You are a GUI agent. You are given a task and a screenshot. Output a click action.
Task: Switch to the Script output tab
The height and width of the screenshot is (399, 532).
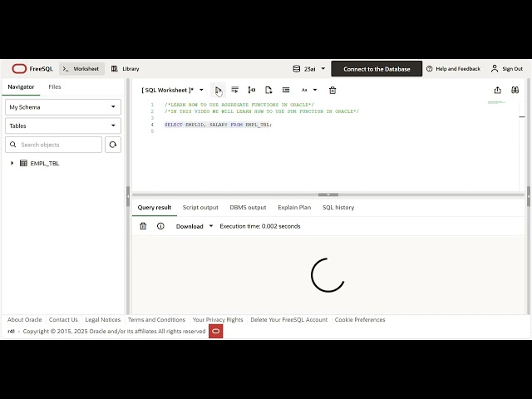[x=200, y=207]
